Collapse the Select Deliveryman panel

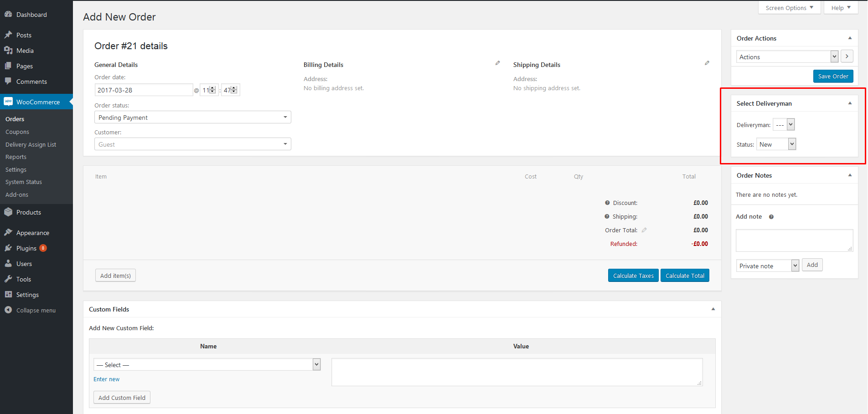click(x=850, y=103)
